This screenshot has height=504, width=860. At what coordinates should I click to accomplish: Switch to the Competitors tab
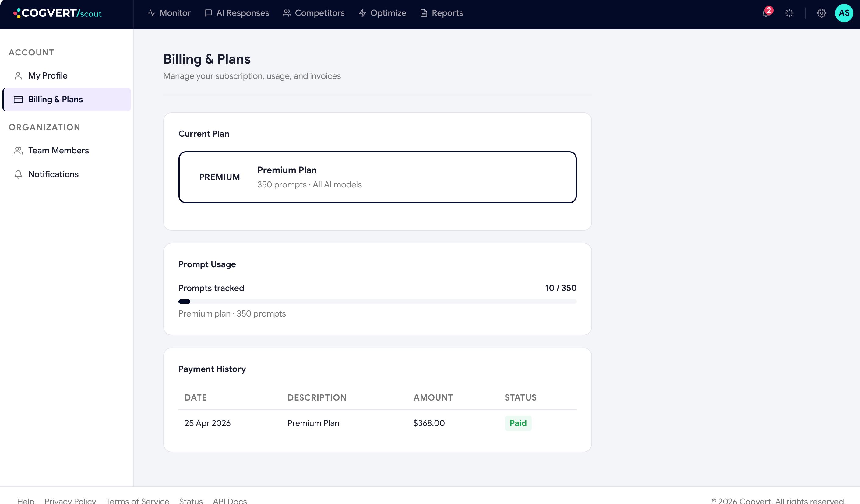tap(313, 13)
